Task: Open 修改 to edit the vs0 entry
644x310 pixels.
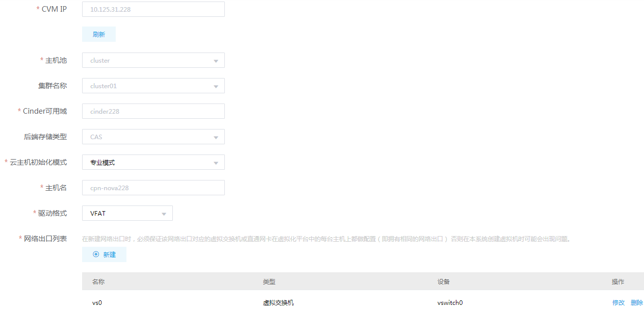Action: [617, 302]
